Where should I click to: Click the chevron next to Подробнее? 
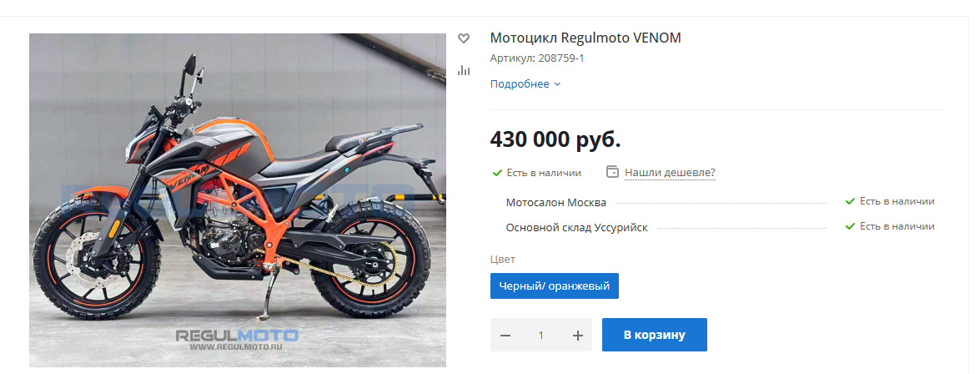[x=557, y=84]
